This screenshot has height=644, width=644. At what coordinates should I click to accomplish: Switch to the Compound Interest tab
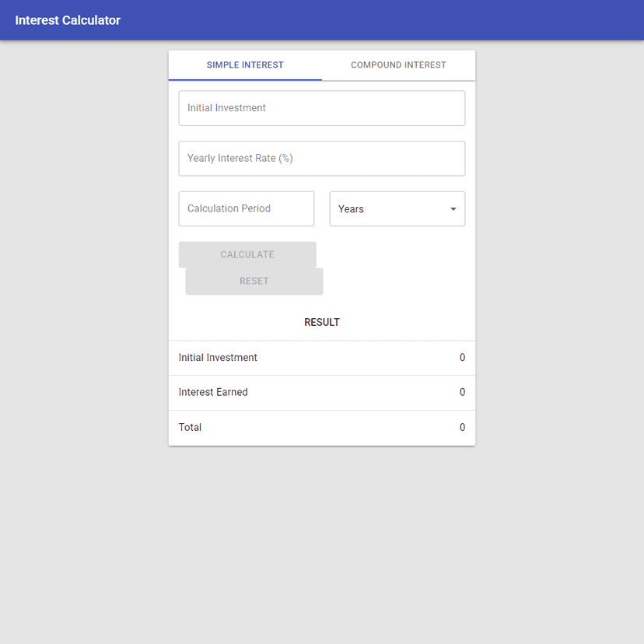click(397, 65)
